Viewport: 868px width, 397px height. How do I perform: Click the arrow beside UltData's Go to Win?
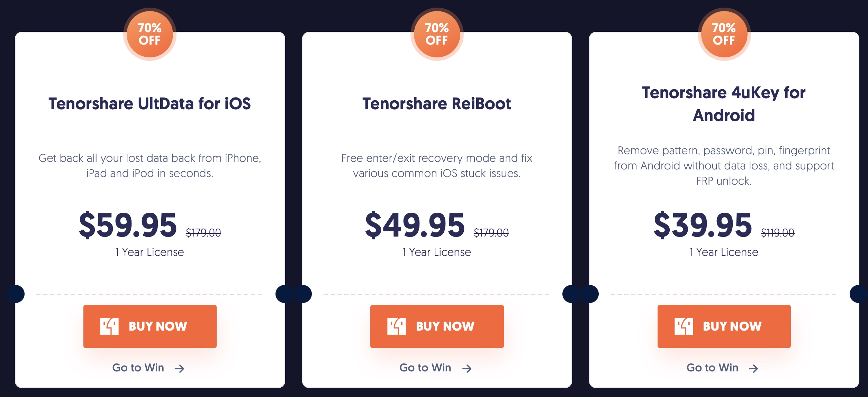click(x=180, y=369)
